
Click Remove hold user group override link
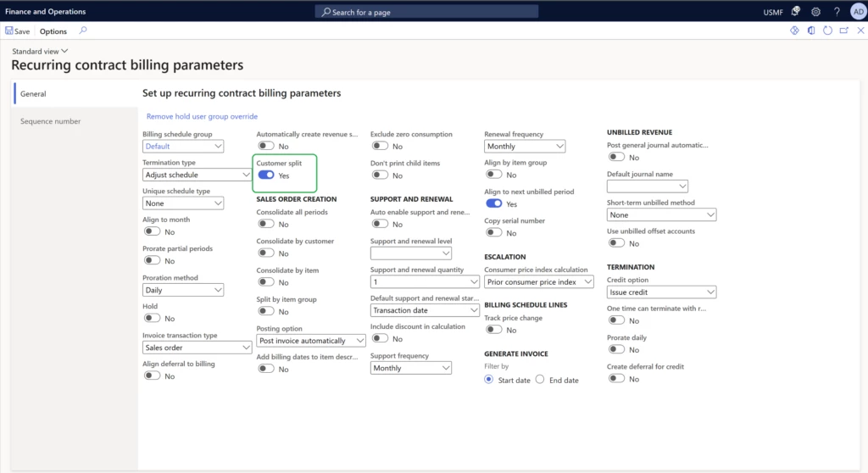(202, 116)
